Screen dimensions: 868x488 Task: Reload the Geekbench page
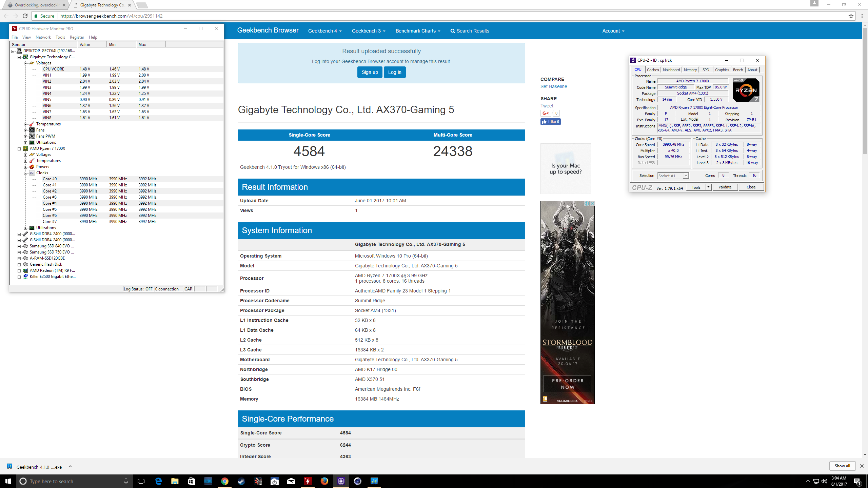point(25,16)
